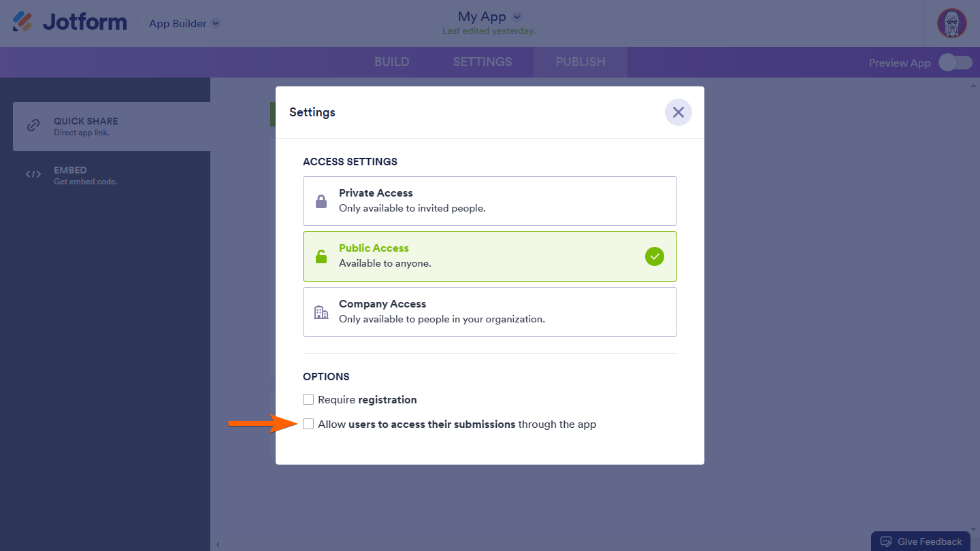
Task: Click the Quick Share link icon
Action: [x=33, y=126]
